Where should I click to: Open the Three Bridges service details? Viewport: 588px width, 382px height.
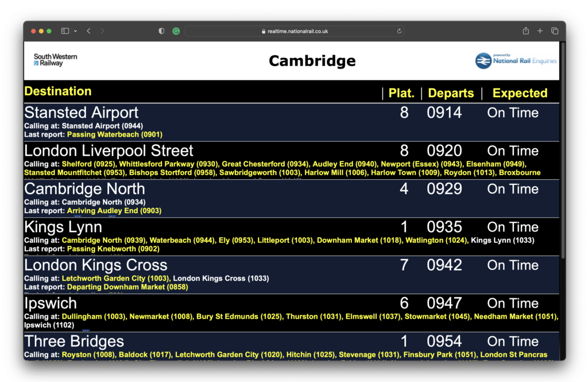click(73, 341)
